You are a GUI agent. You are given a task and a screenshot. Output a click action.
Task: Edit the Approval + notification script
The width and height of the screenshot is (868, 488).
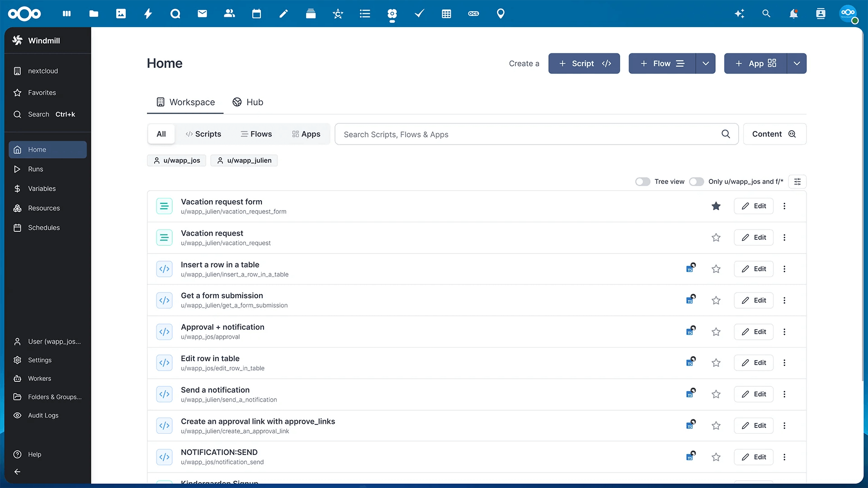click(x=753, y=331)
